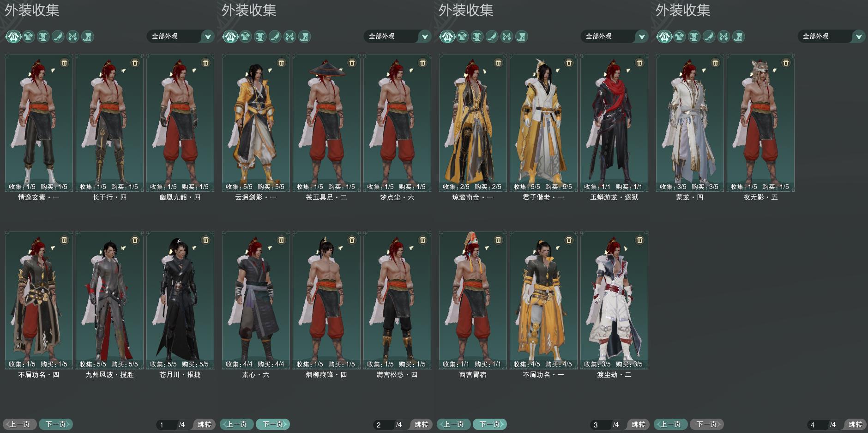Screen dimensions: 868x433
Task: Delete the 西宫胃宿 outfit via trash icon
Action: pyautogui.click(x=499, y=240)
